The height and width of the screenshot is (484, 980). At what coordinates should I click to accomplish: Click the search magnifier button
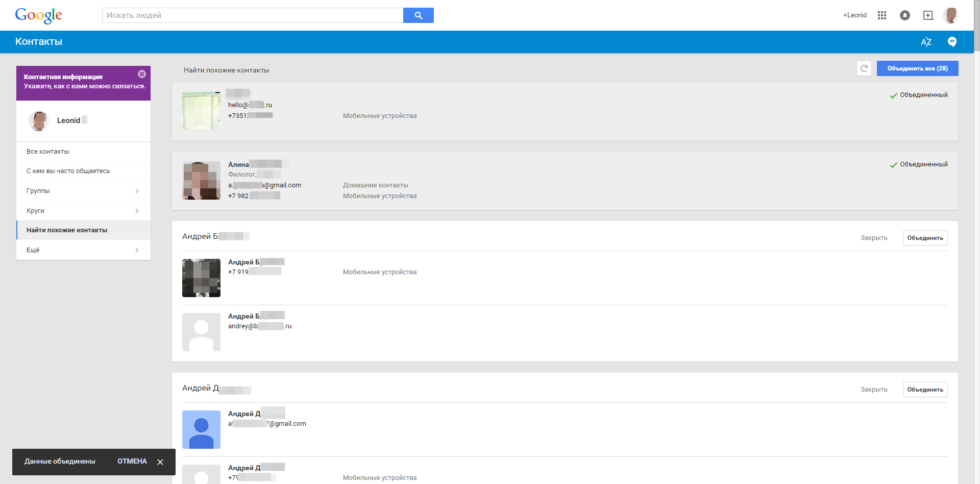click(418, 15)
